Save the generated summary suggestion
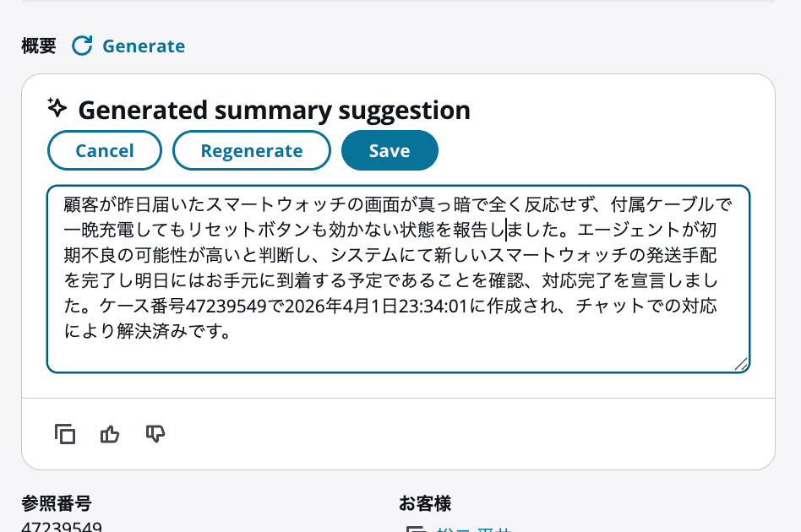The image size is (801, 532). (390, 149)
